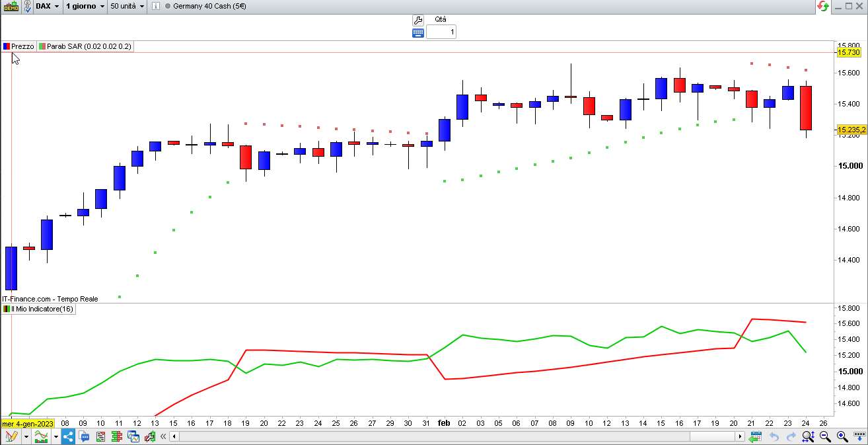Click the Qtà quantity input field
Viewport: 868px width, 445px height.
pos(441,32)
